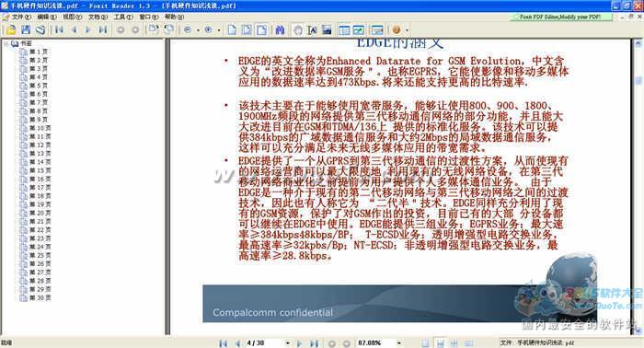The image size is (644, 348).
Task: Click the Print icon in toolbar
Action: [x=40, y=29]
